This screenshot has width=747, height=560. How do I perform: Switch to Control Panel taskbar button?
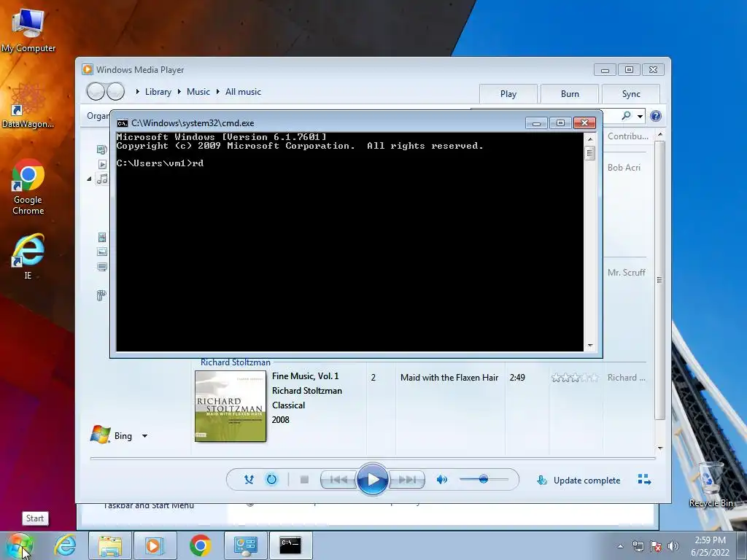[245, 545]
